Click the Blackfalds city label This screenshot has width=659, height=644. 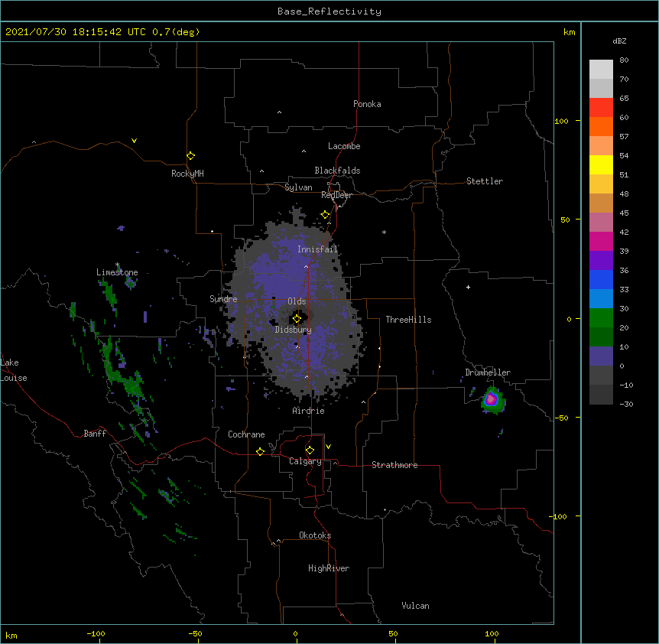337,171
